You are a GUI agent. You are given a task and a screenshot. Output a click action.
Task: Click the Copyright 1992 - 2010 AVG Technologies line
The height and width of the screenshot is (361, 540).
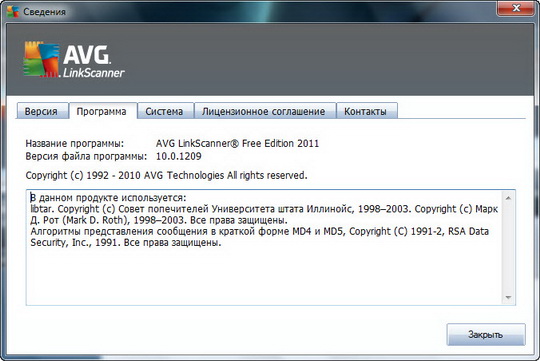(x=166, y=175)
